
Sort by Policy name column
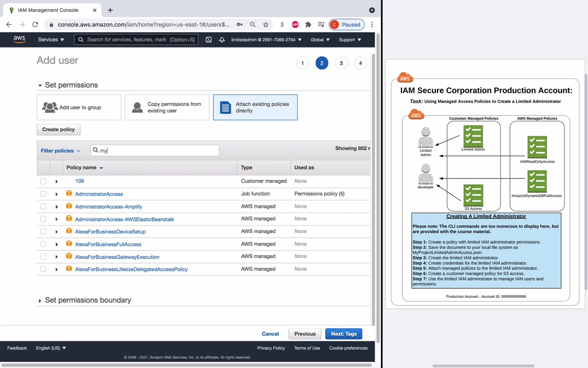tap(84, 168)
